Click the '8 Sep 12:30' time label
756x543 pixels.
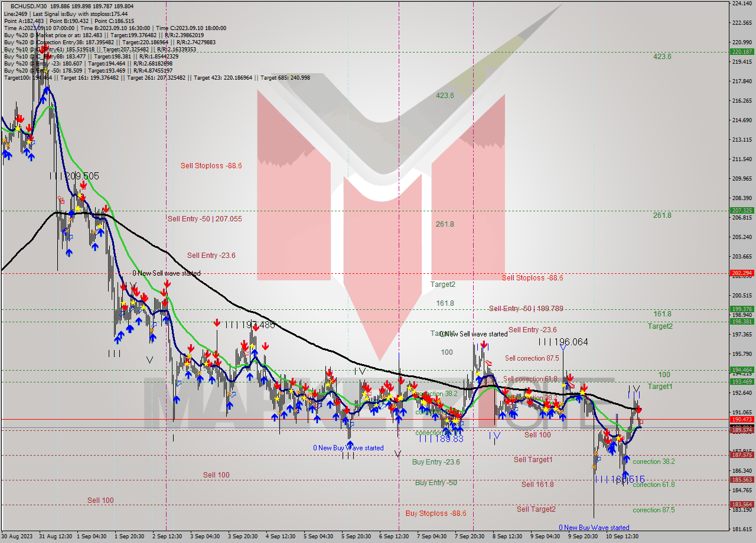pyautogui.click(x=507, y=537)
